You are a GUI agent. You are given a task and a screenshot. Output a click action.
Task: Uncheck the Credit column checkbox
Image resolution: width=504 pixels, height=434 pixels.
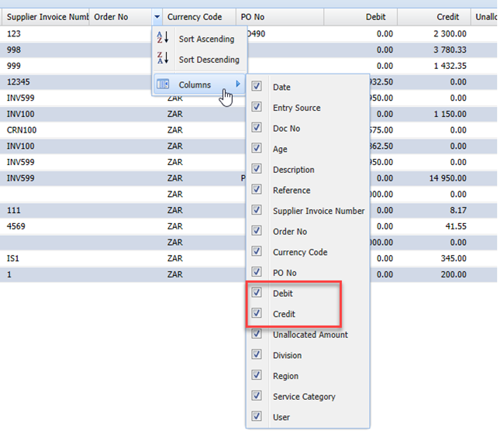click(257, 314)
